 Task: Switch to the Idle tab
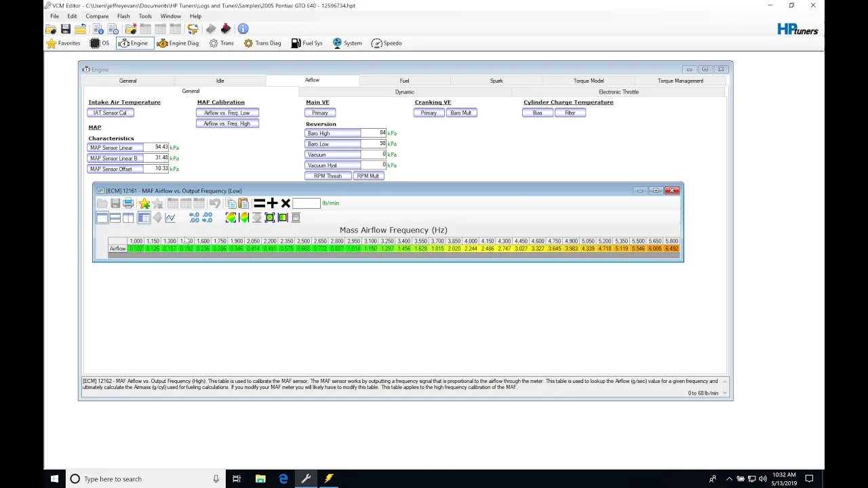[x=220, y=81]
